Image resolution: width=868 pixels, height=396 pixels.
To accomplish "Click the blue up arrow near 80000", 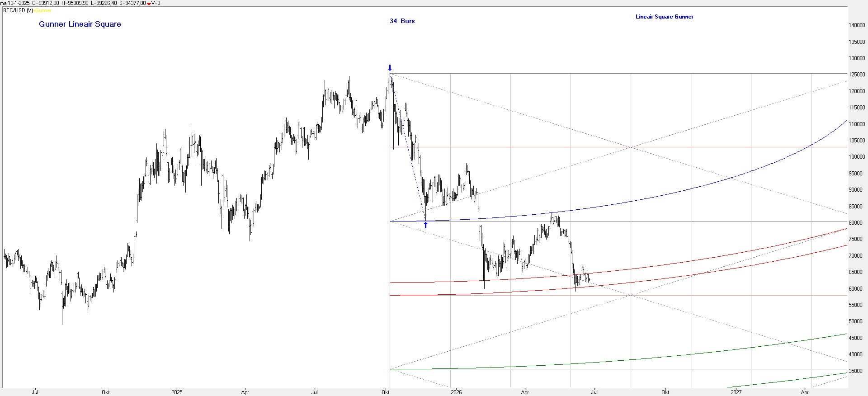I will pos(425,225).
